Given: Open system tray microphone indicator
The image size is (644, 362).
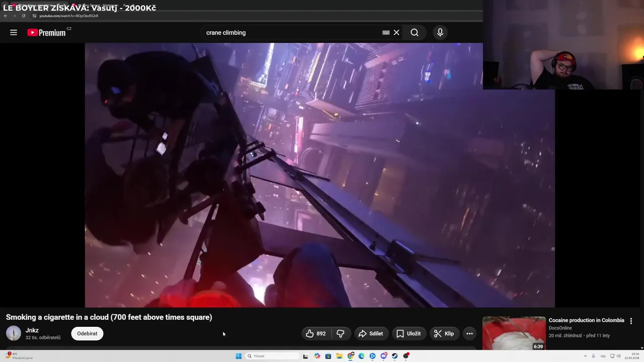Looking at the screenshot, I should (x=593, y=356).
